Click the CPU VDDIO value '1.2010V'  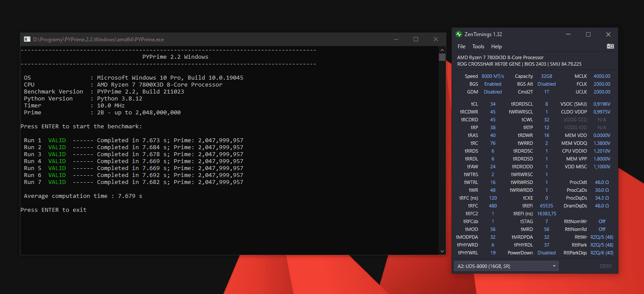click(x=602, y=151)
